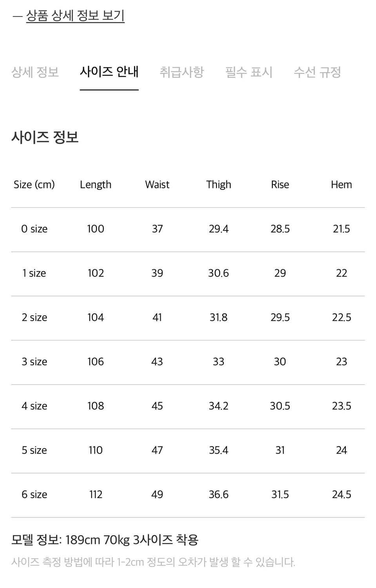This screenshot has height=588, width=376.
Task: Click the measurement tolerance disclaimer text
Action: pyautogui.click(x=153, y=561)
